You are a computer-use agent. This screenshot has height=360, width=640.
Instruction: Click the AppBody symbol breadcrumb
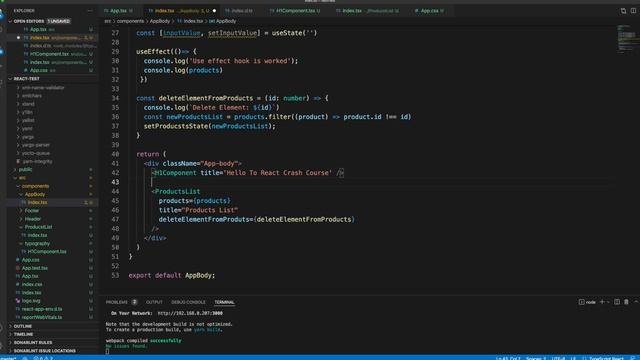[x=223, y=21]
